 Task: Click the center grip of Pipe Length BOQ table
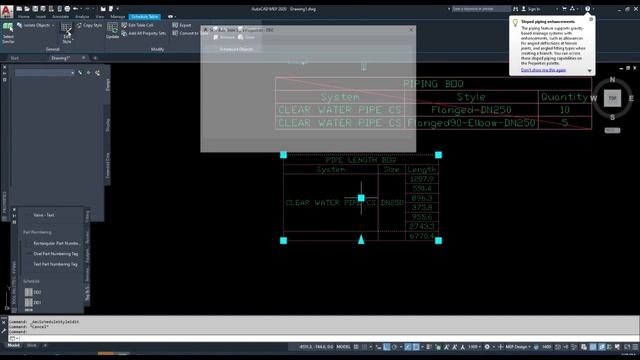tap(361, 198)
